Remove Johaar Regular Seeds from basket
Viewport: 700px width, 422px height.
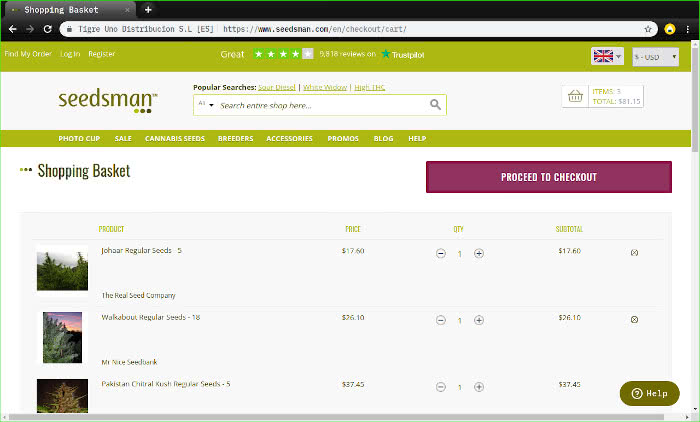click(634, 253)
